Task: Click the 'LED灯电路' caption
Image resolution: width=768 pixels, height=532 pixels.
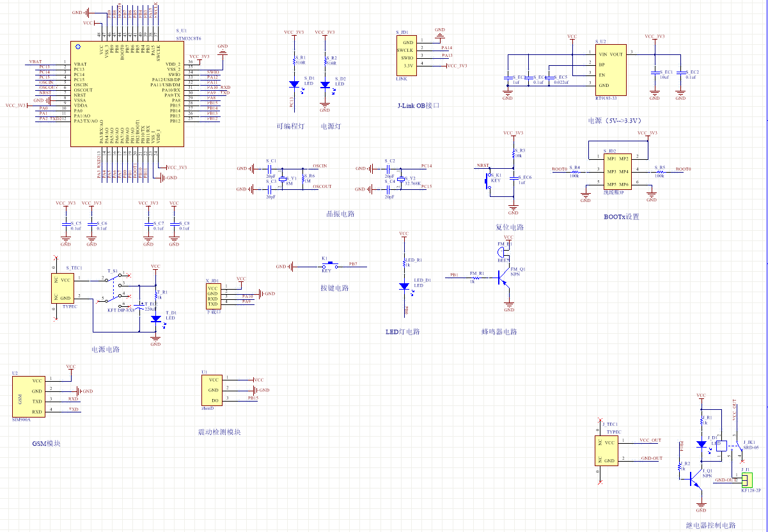Action: point(403,331)
